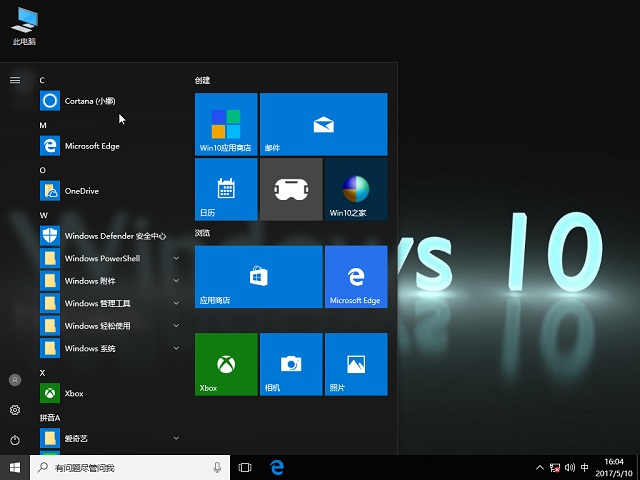The width and height of the screenshot is (640, 480).
Task: Open Task View on the taskbar
Action: pyautogui.click(x=245, y=467)
